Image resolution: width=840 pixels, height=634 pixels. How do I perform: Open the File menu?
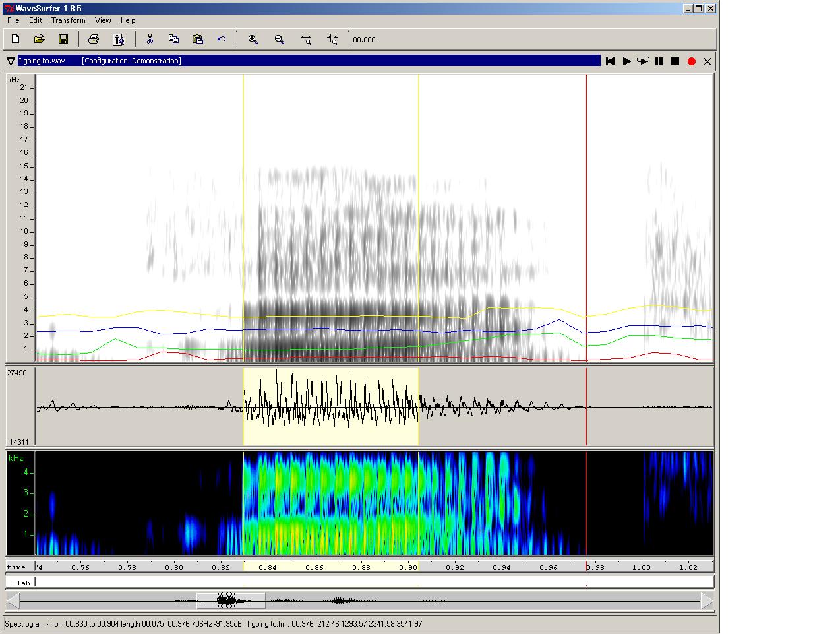[13, 20]
